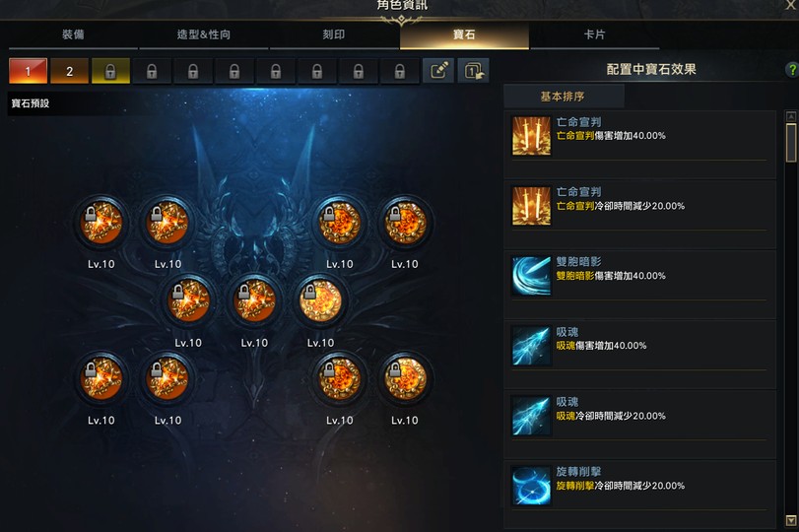Select the center Lv.10 gem in middle row
Screen dimensions: 799x532
254,301
